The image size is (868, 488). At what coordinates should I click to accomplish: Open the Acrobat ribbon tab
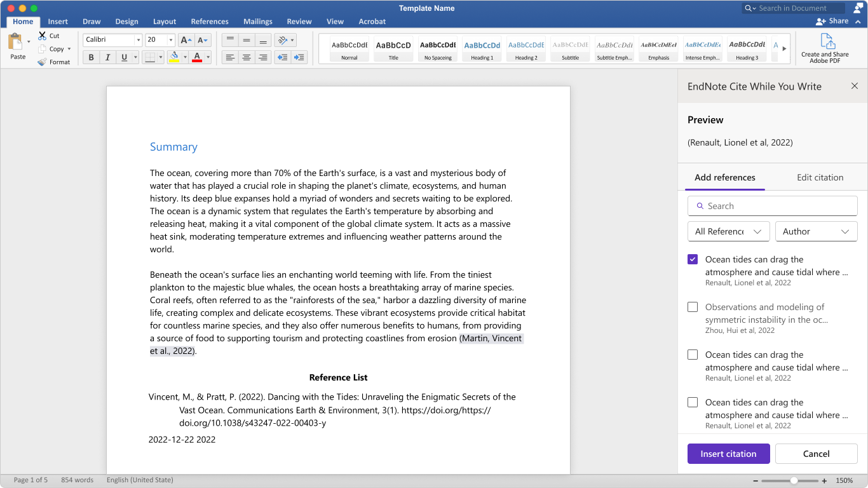(372, 21)
